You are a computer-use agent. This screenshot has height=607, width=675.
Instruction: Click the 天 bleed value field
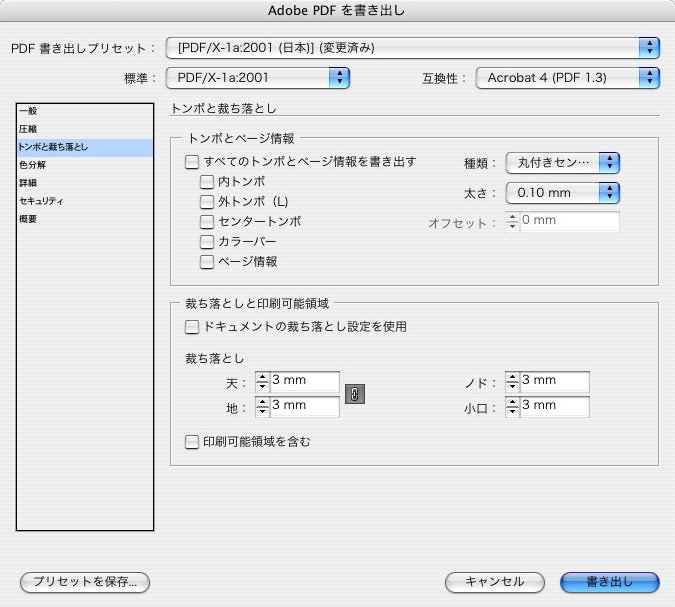tap(305, 381)
